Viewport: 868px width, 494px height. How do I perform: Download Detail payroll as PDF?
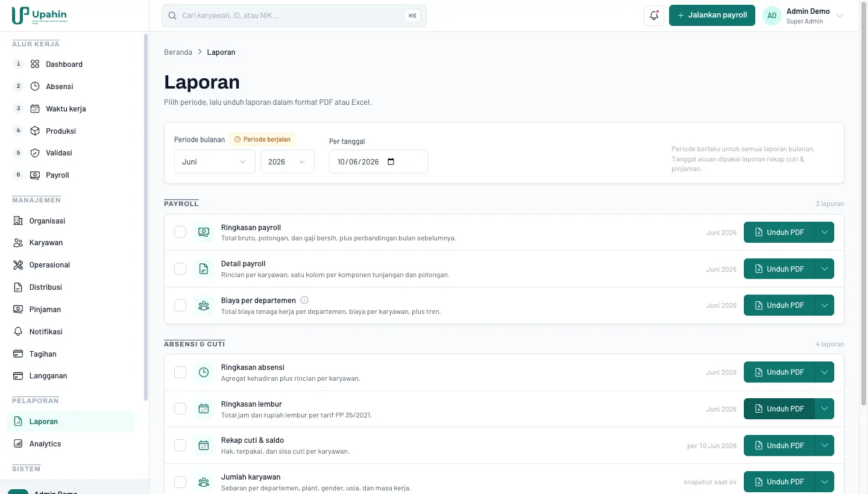(779, 269)
